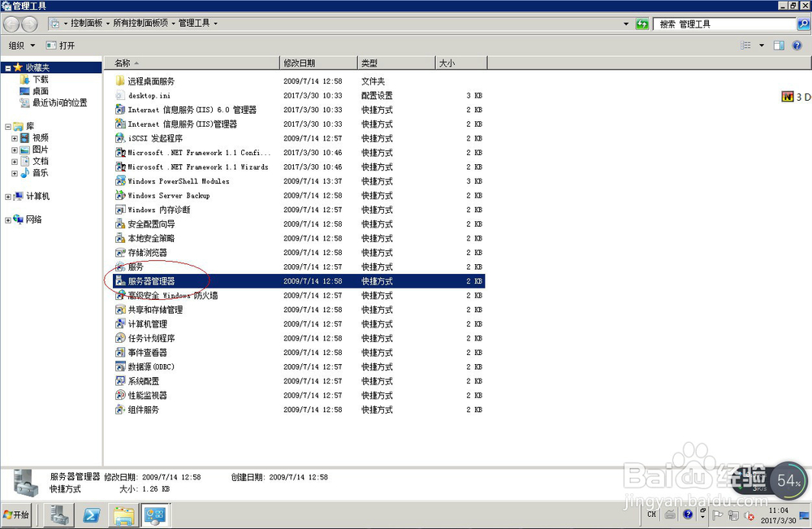Screen dimensions: 812x529
Task: Select 最近访问的位置 in favorites
Action: pyautogui.click(x=59, y=102)
